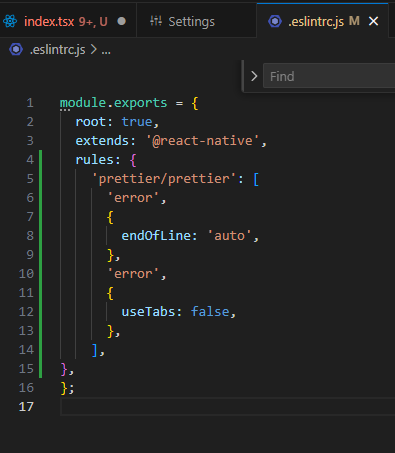
Task: Select the .eslintrc.js editor tab
Action: pyautogui.click(x=322, y=21)
